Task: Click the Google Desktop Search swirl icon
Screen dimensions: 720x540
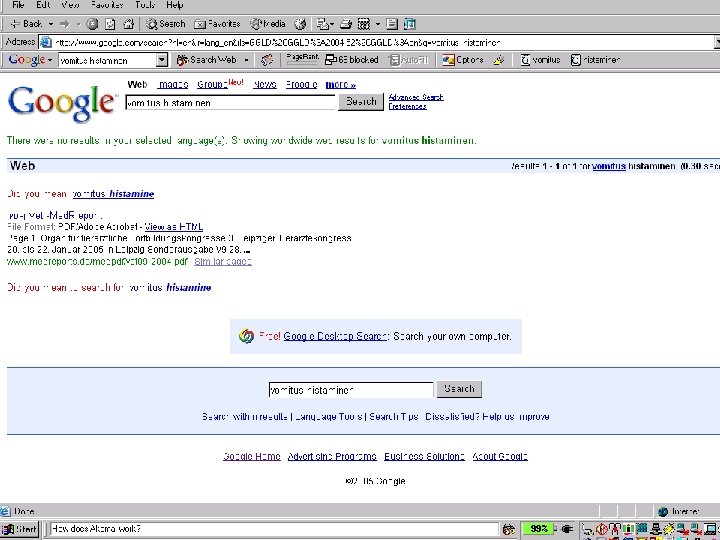Action: [247, 336]
